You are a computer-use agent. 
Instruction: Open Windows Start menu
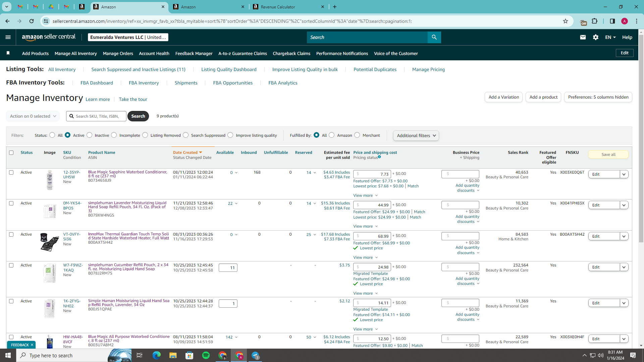point(8,355)
